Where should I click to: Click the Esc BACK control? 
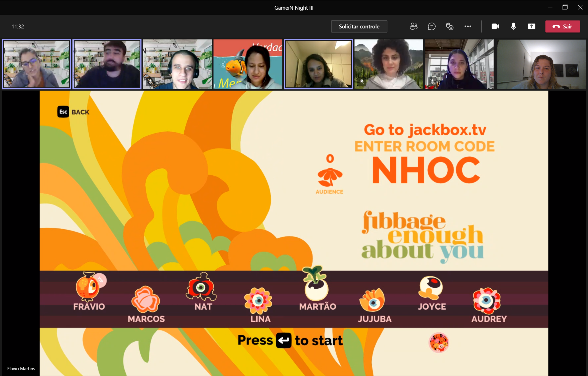click(73, 112)
